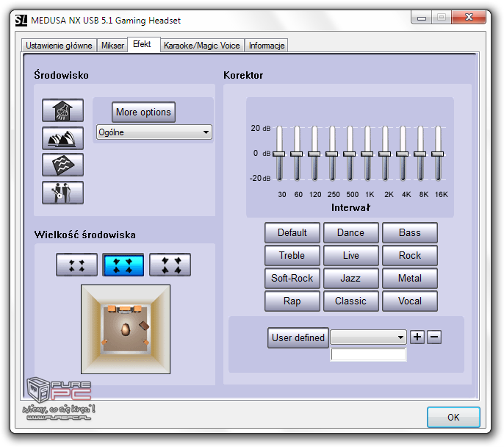504x447 pixels.
Task: Click the OK button
Action: (x=453, y=417)
